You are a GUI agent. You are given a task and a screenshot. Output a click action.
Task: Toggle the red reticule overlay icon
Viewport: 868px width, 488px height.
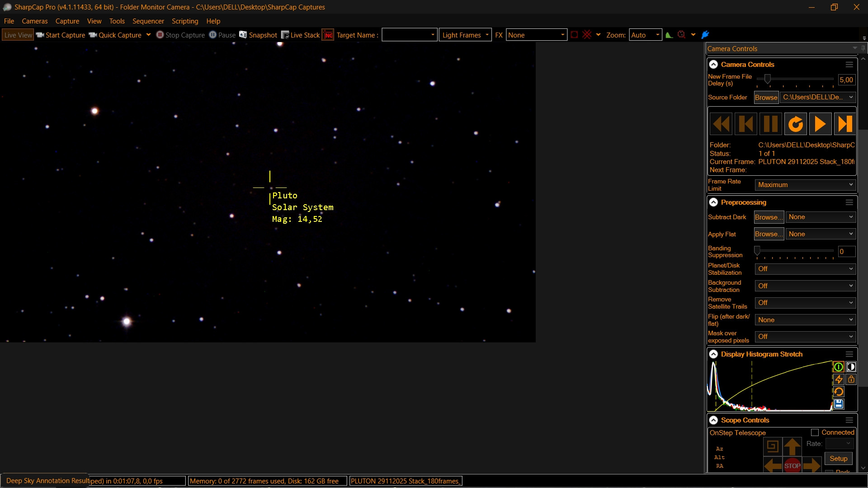(587, 35)
